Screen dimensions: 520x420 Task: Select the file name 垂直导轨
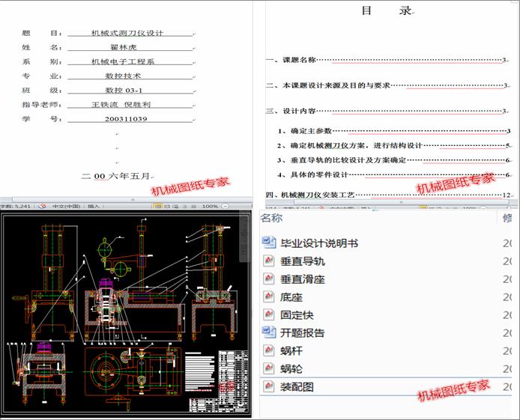(303, 261)
